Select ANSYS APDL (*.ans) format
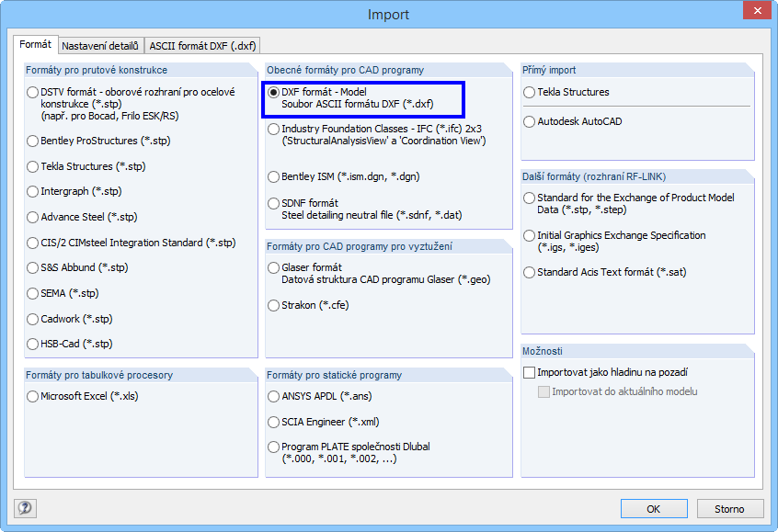The width and height of the screenshot is (778, 532). (274, 397)
